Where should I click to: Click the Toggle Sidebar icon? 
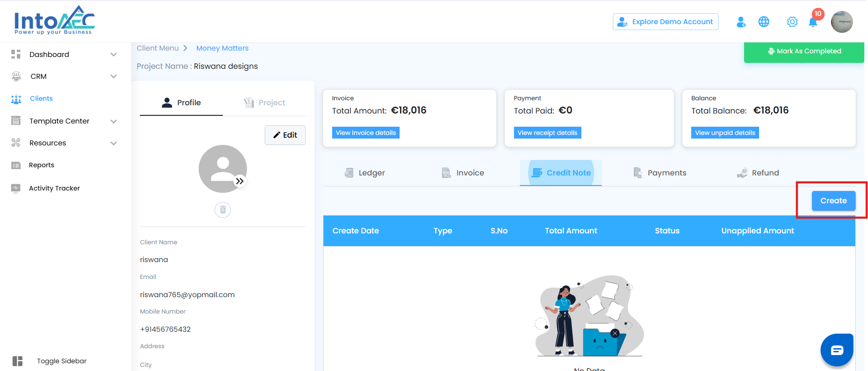[18, 361]
